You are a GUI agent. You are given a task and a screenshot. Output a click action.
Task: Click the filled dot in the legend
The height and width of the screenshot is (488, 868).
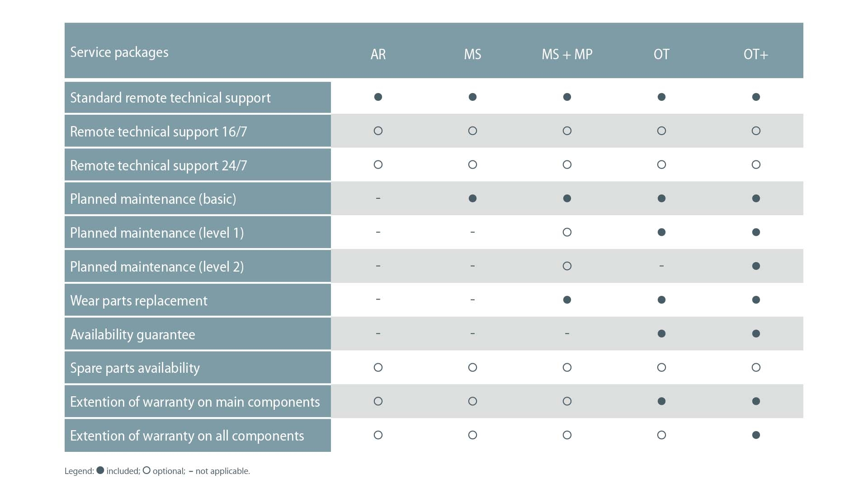tap(100, 470)
